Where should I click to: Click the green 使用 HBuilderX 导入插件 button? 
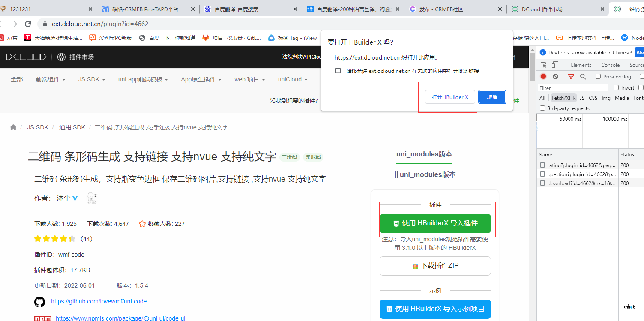(435, 223)
